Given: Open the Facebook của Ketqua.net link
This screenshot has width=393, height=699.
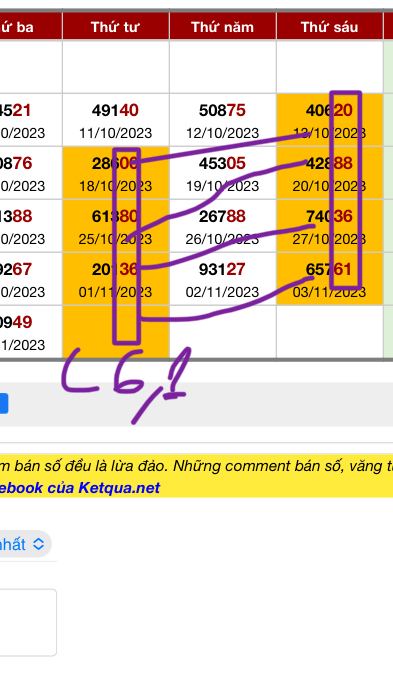Looking at the screenshot, I should point(80,488).
